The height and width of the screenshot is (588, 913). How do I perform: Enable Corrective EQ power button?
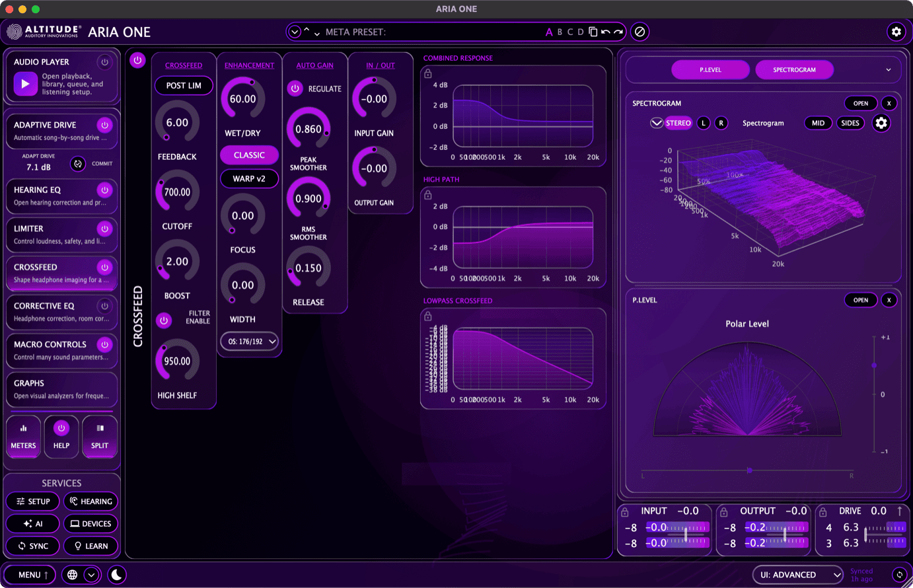(104, 306)
